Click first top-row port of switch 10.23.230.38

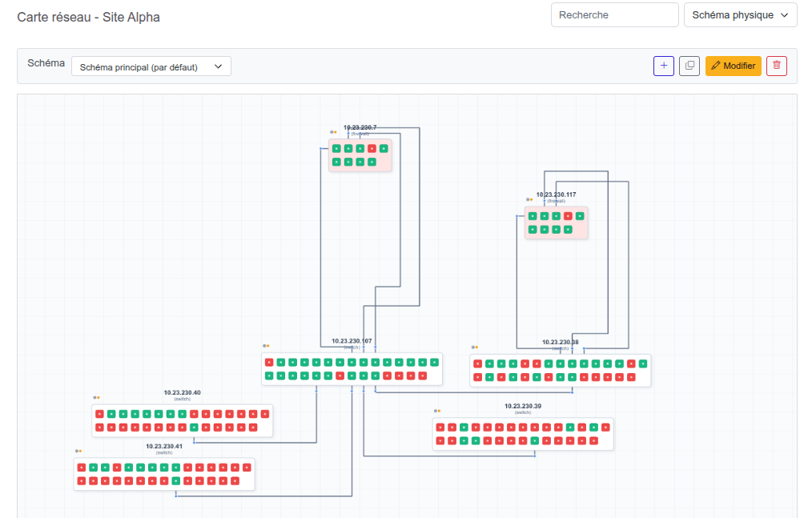[x=477, y=363]
